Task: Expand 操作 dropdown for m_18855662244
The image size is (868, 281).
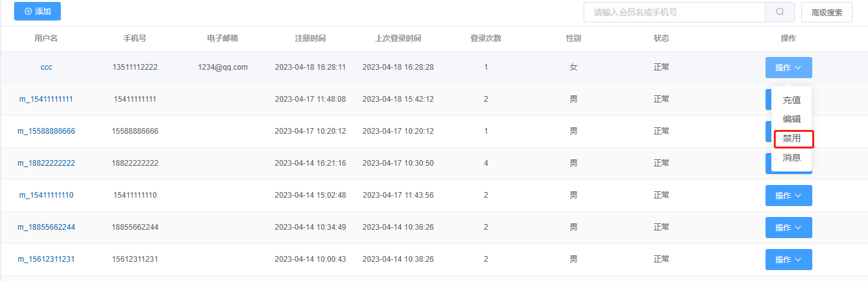Action: (x=789, y=227)
